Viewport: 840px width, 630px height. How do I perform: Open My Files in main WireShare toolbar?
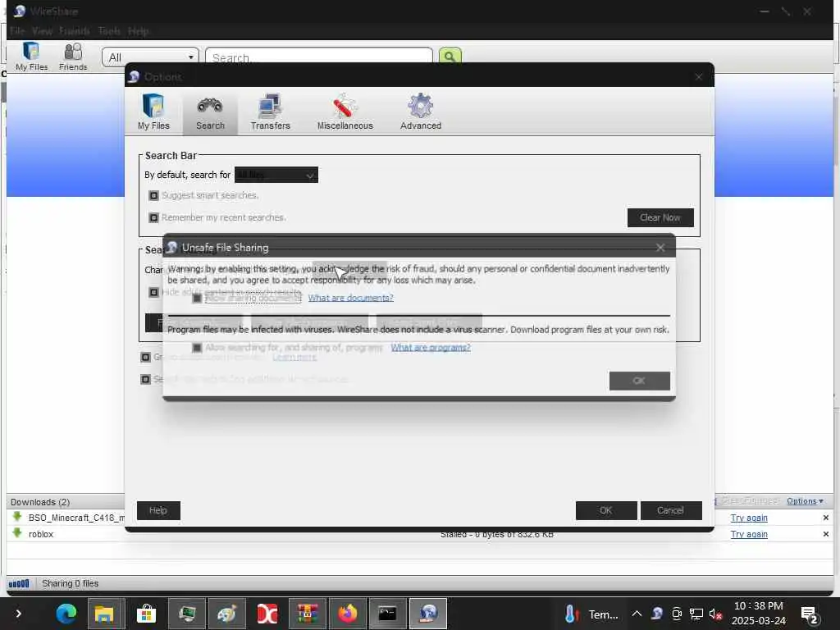(32, 56)
